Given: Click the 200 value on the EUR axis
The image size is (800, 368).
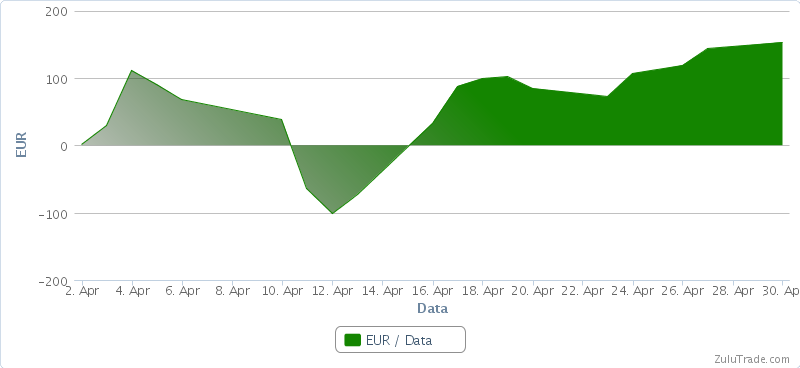Looking at the screenshot, I should tap(56, 11).
